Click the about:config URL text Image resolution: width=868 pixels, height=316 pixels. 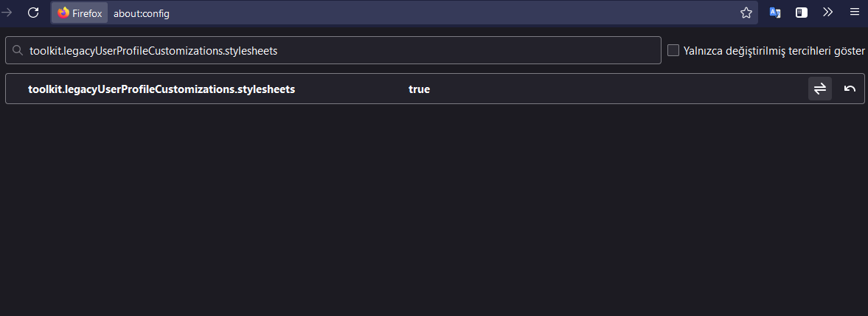[142, 13]
